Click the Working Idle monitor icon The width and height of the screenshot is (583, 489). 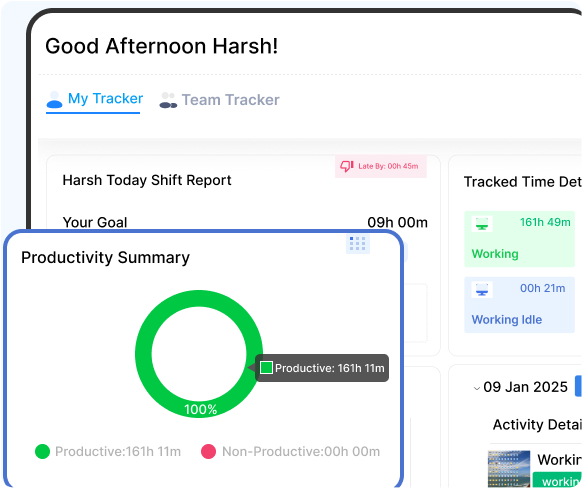click(x=482, y=289)
